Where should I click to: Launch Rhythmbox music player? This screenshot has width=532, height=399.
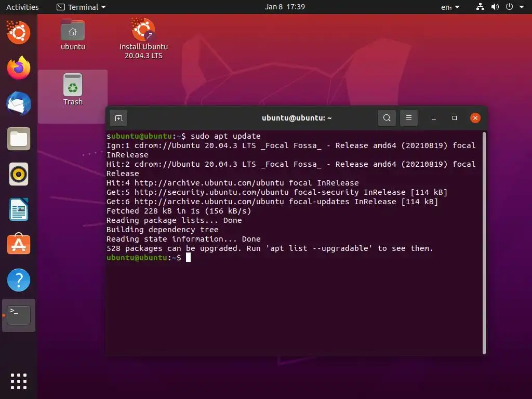coord(19,174)
